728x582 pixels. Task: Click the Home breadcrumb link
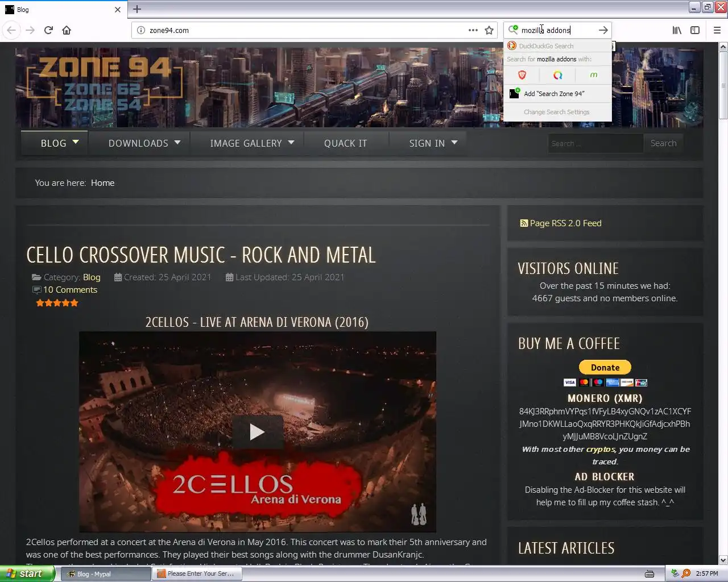tap(102, 183)
